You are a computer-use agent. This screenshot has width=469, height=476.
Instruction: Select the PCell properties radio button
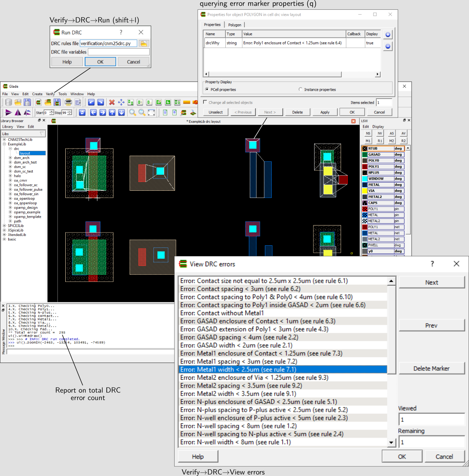point(207,90)
